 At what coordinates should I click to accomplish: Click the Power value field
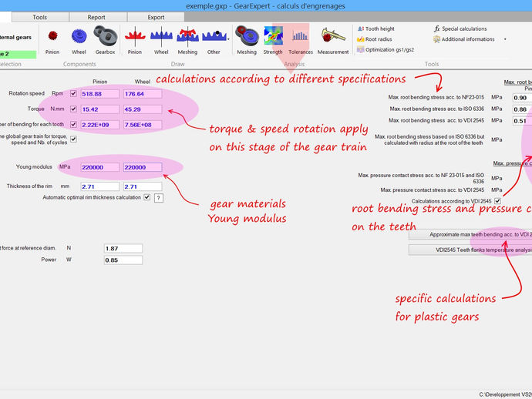tap(123, 260)
